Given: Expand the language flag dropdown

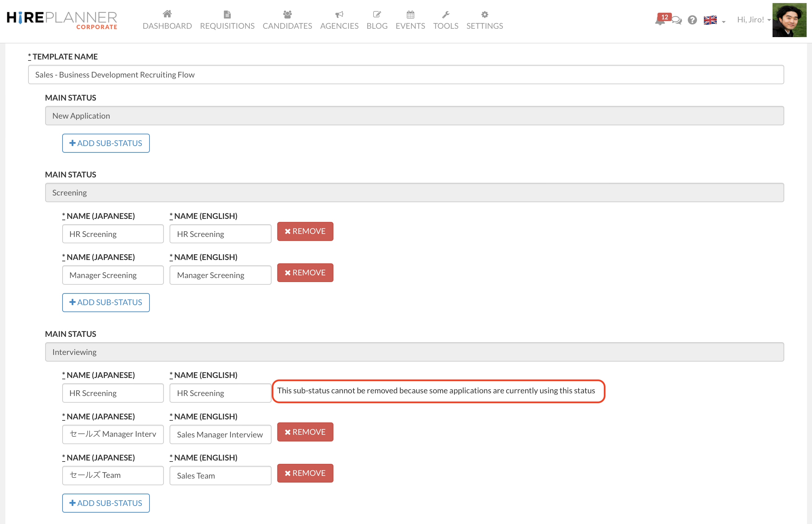Looking at the screenshot, I should click(x=714, y=20).
